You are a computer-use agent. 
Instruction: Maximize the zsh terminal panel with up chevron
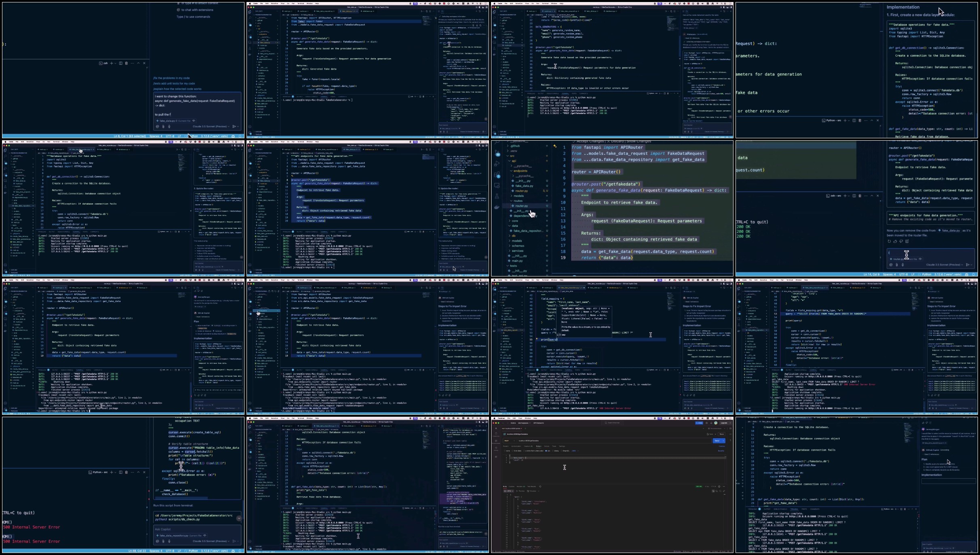click(138, 63)
